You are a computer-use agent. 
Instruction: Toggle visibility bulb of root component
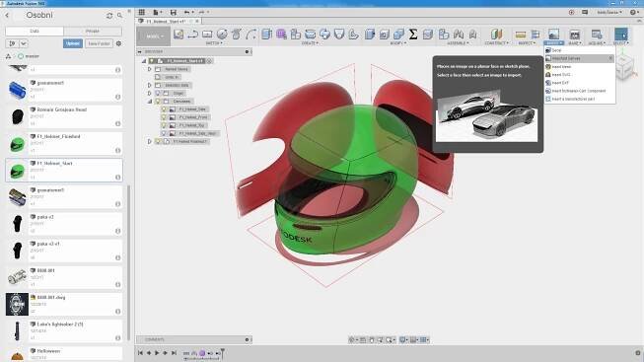click(152, 61)
